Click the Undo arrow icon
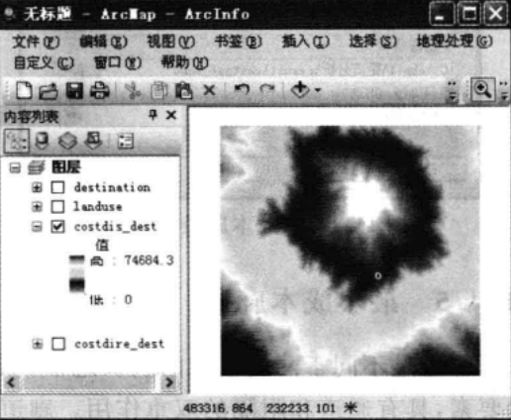Viewport: 511px width, 420px height. point(242,89)
